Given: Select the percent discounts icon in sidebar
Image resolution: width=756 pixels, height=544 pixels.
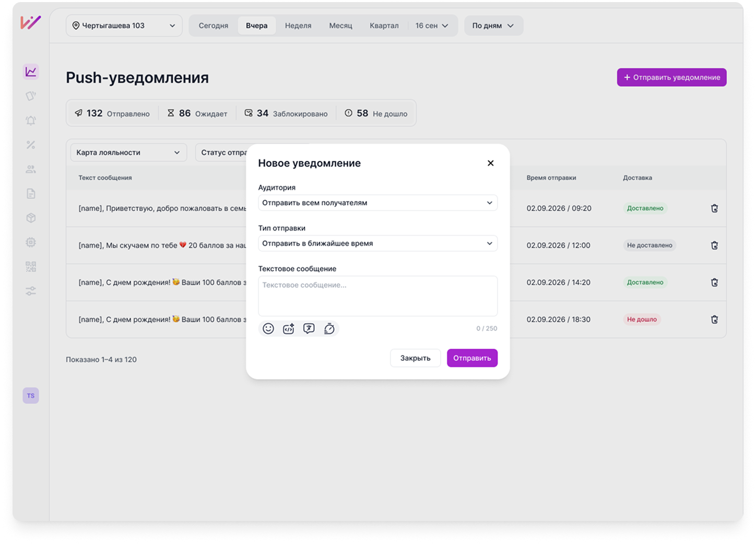Looking at the screenshot, I should [31, 145].
